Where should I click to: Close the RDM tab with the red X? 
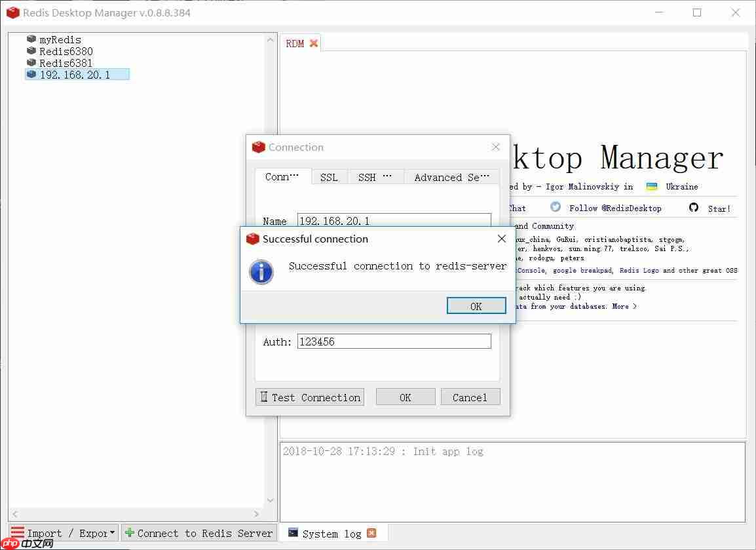click(314, 43)
